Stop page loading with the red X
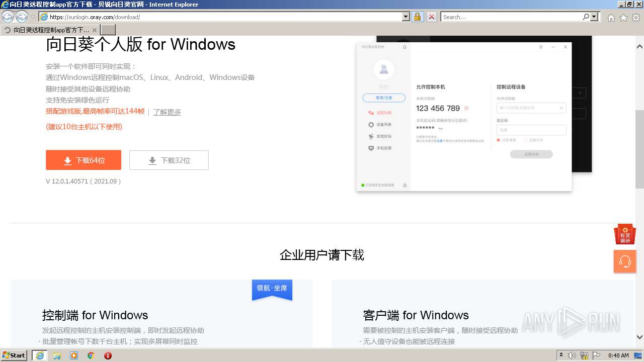The width and height of the screenshot is (644, 362). pyautogui.click(x=431, y=17)
